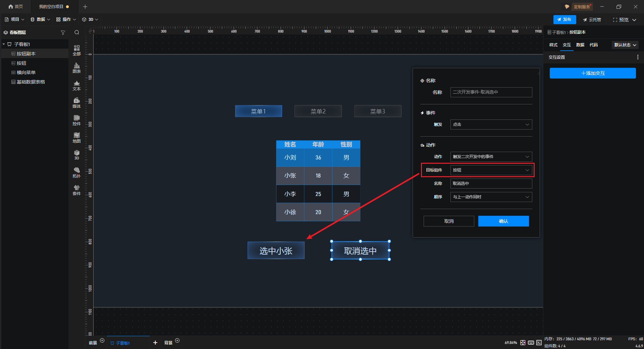Click the 添加交互 button

pyautogui.click(x=592, y=73)
